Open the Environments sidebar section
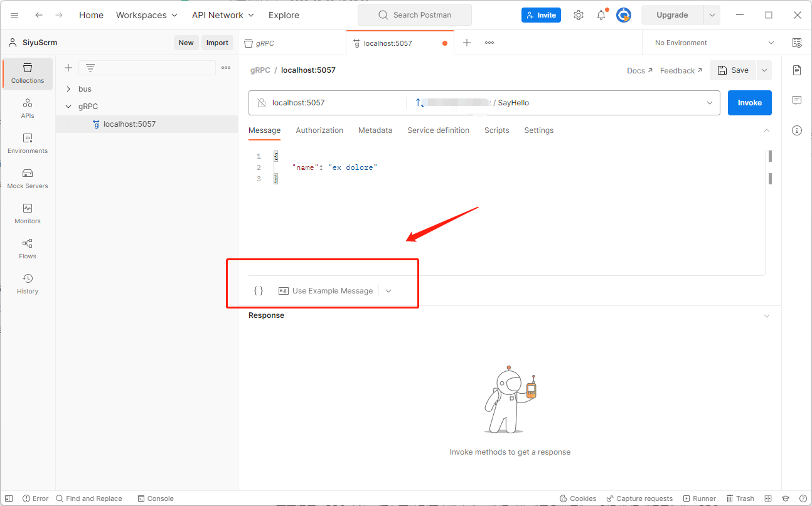 [x=28, y=144]
